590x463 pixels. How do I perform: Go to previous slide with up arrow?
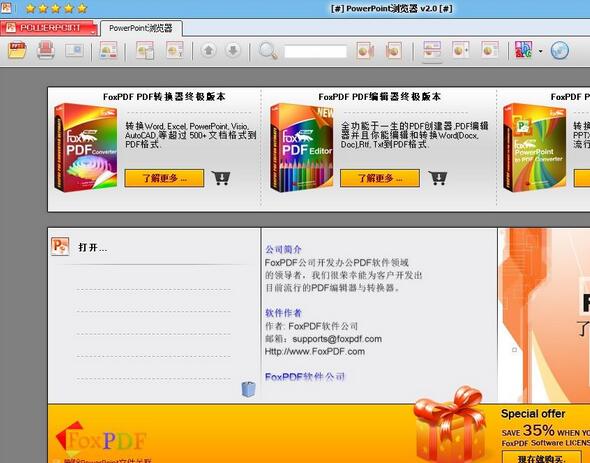208,50
